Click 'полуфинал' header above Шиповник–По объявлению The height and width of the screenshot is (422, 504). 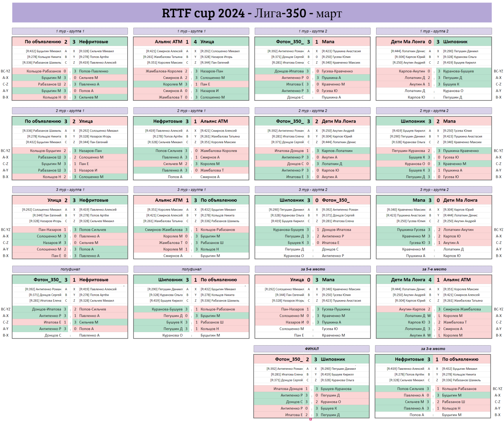pos(192,269)
